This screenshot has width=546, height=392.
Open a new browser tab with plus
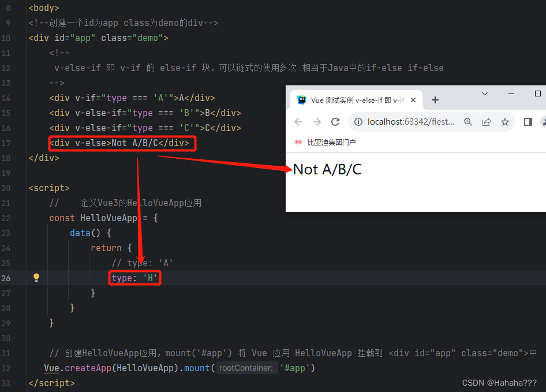[435, 100]
